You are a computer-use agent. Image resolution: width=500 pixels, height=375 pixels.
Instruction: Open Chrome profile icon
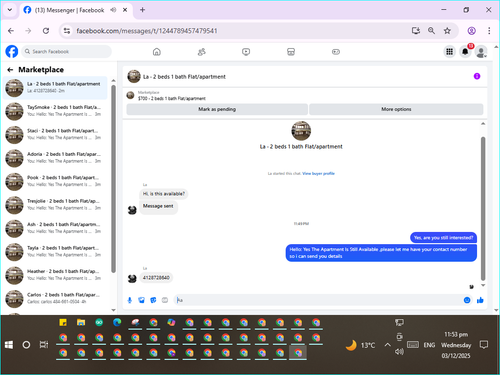pos(471,31)
